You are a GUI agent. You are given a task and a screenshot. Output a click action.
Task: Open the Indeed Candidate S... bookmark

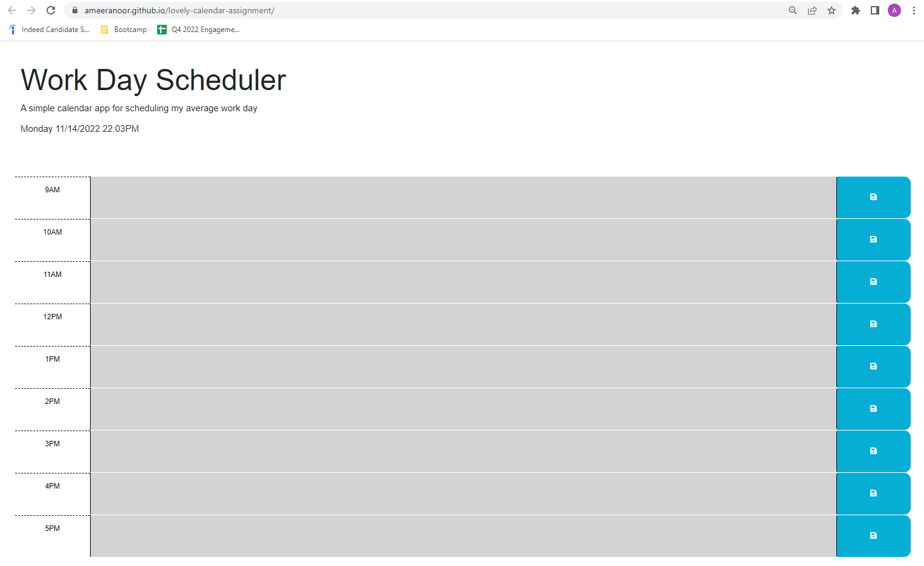coord(48,29)
